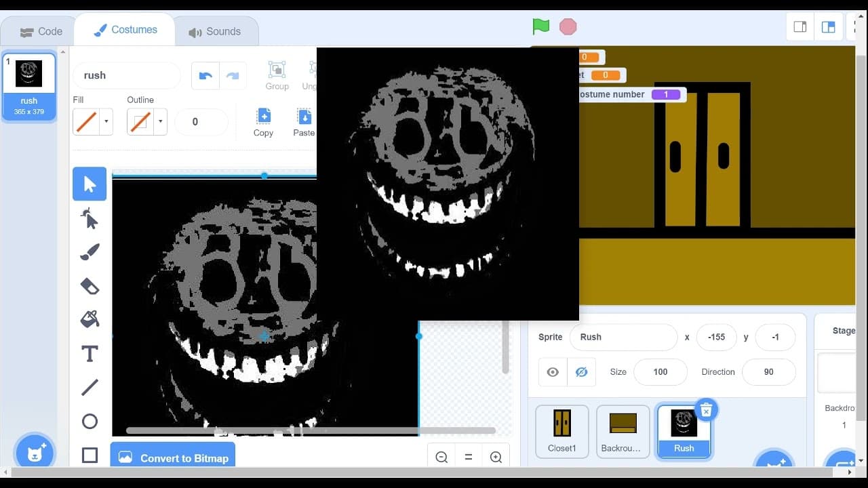Select the arrow Select tool
Viewport: 868px width, 488px height.
pyautogui.click(x=90, y=184)
